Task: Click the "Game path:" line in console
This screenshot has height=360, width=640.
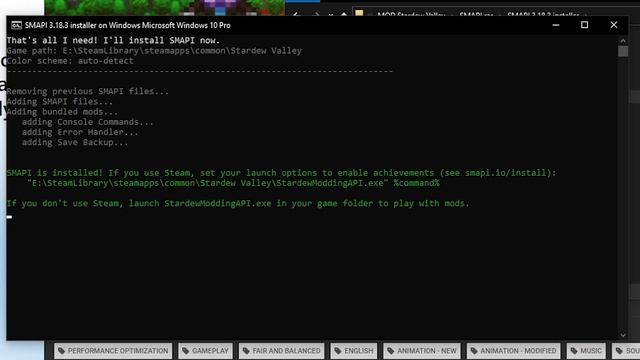Action: 154,51
